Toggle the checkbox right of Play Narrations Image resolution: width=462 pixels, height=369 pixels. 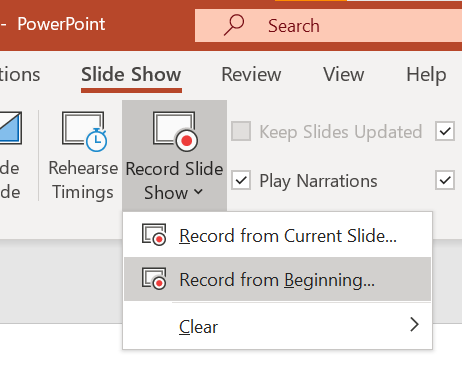(445, 180)
